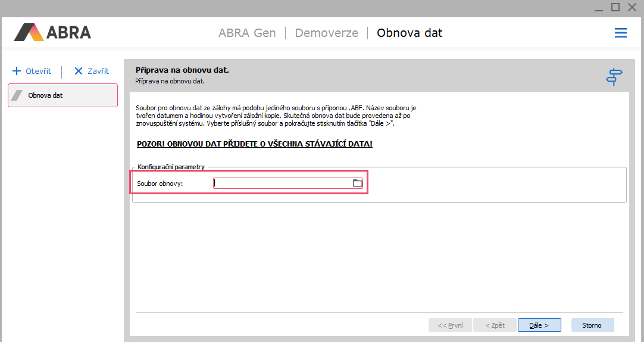Browse for file using folder icon

click(358, 184)
